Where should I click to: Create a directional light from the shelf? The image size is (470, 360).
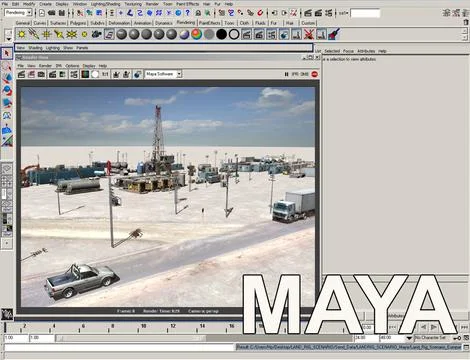point(34,34)
